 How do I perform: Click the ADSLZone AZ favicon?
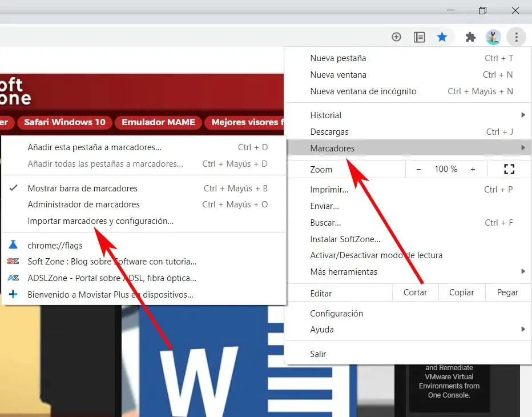(13, 278)
